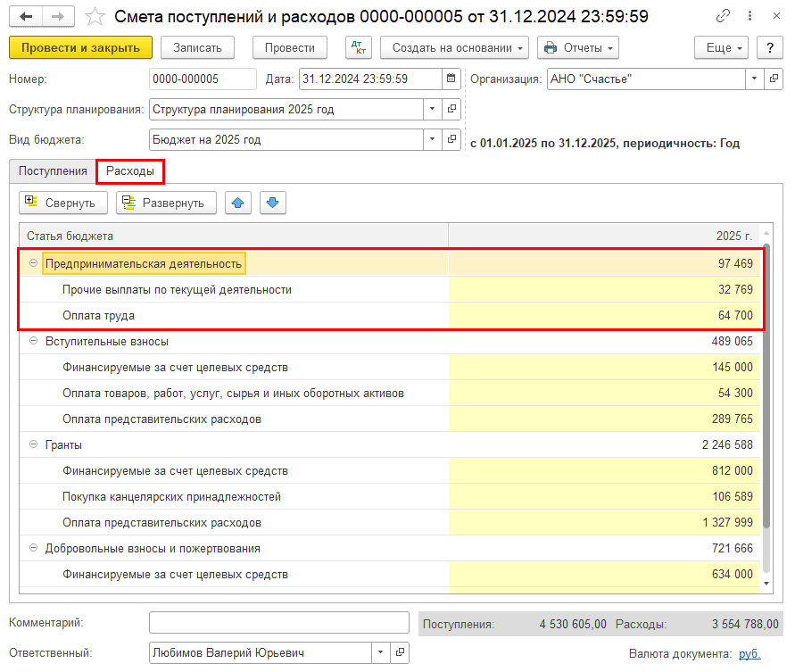Click the руб. currency link
795x672 pixels.
point(749,654)
